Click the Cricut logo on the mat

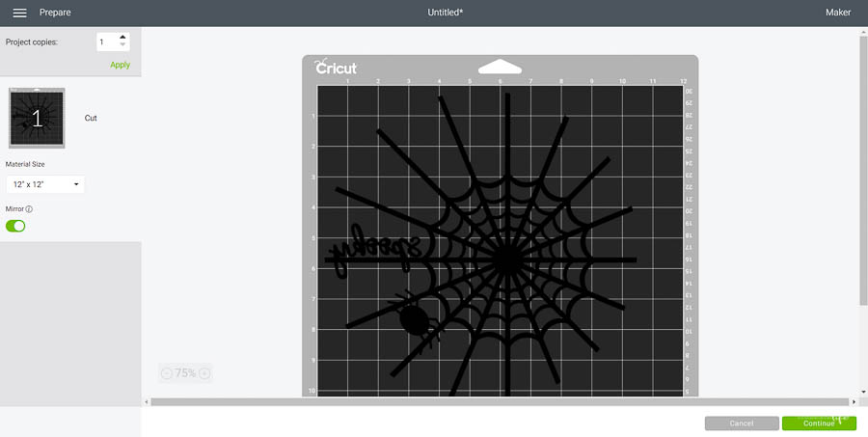pyautogui.click(x=336, y=68)
